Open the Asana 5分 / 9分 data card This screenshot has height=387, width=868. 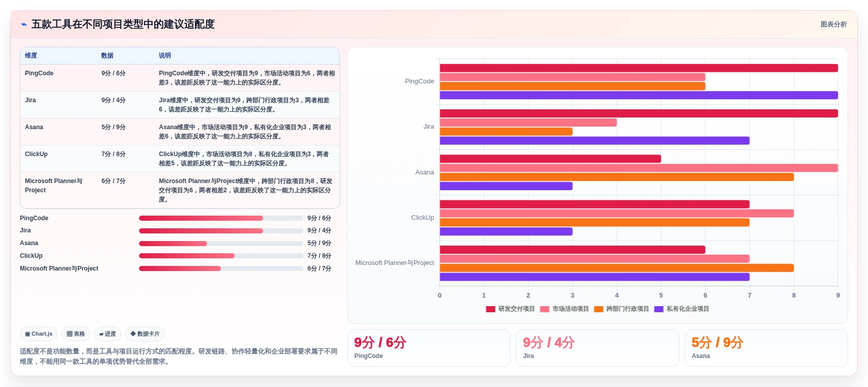[766, 348]
